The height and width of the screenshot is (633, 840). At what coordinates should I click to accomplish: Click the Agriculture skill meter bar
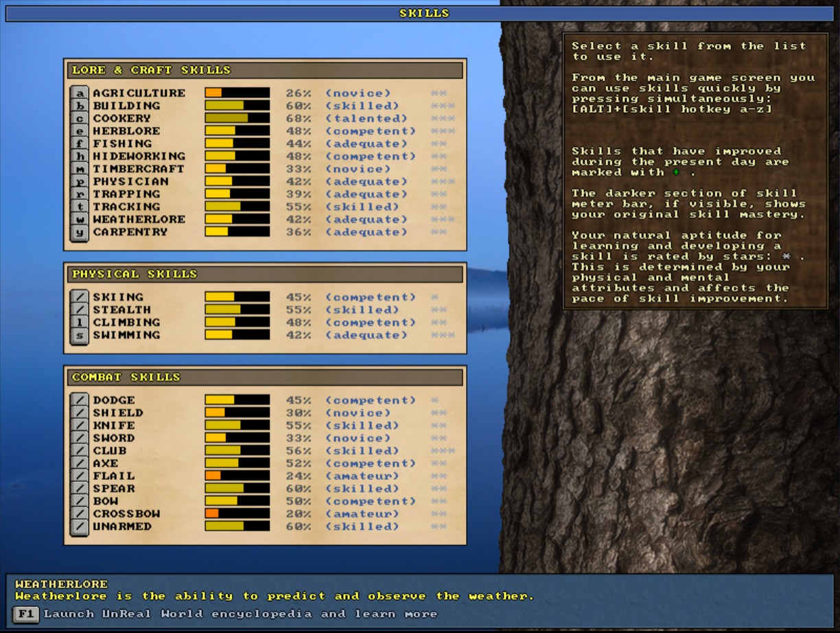[237, 93]
